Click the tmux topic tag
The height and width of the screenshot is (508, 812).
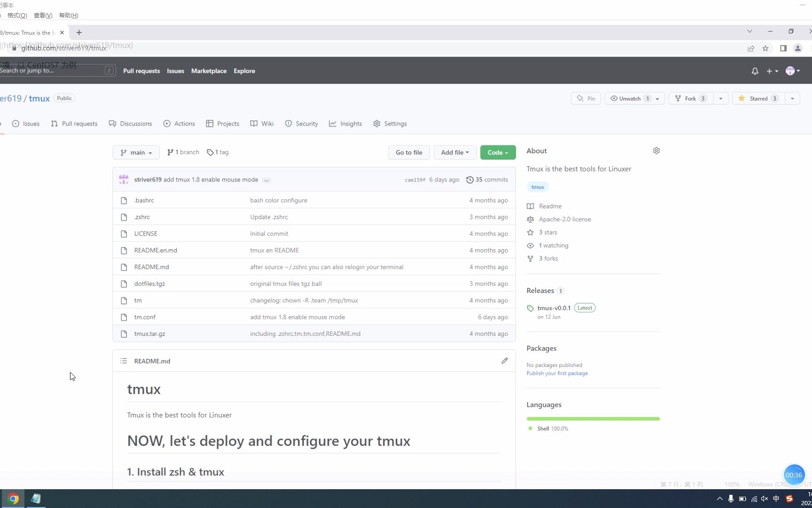[x=538, y=187]
